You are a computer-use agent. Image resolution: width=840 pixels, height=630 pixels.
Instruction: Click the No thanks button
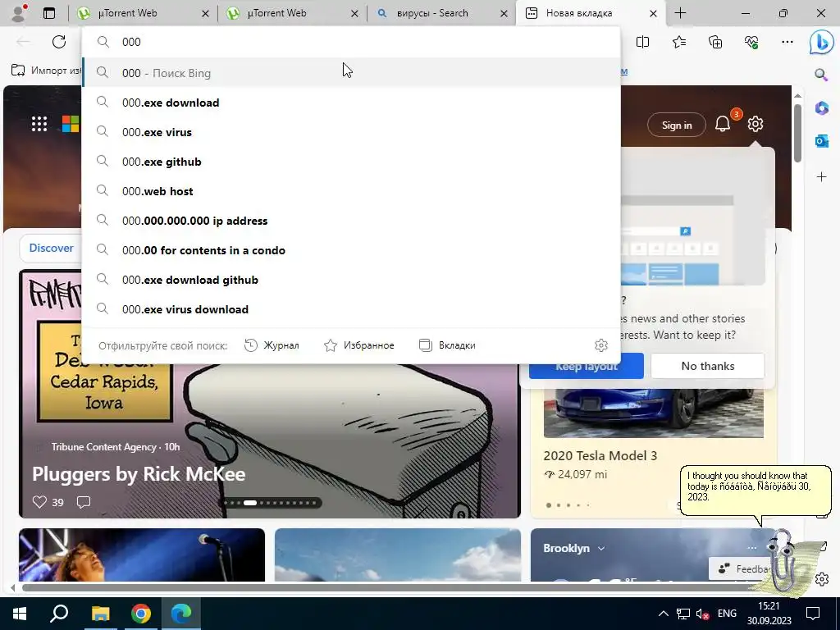coord(708,366)
